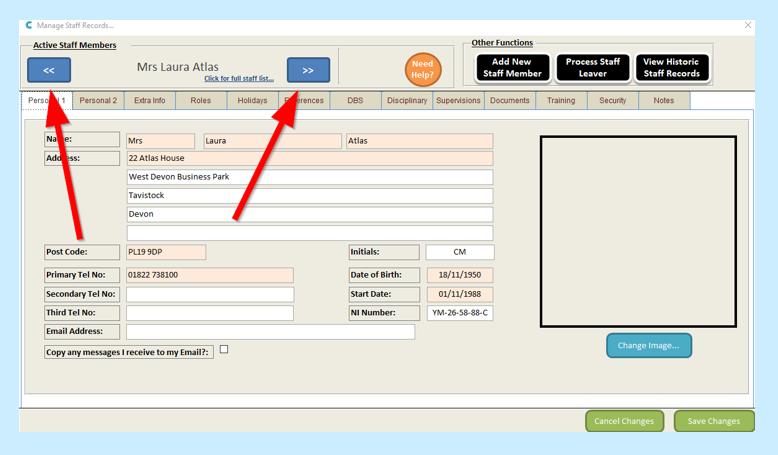The height and width of the screenshot is (455, 778).
Task: Open the DBS tab
Action: point(355,101)
